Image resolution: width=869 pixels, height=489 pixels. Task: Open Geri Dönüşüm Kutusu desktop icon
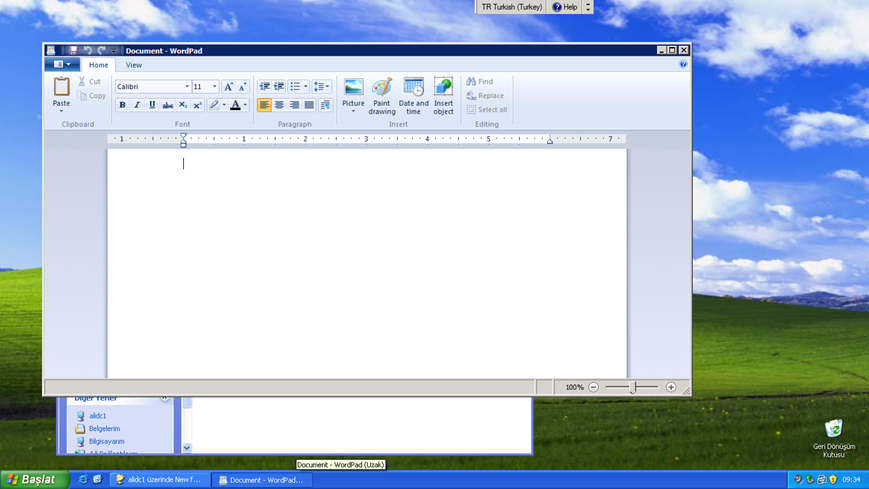pyautogui.click(x=834, y=438)
